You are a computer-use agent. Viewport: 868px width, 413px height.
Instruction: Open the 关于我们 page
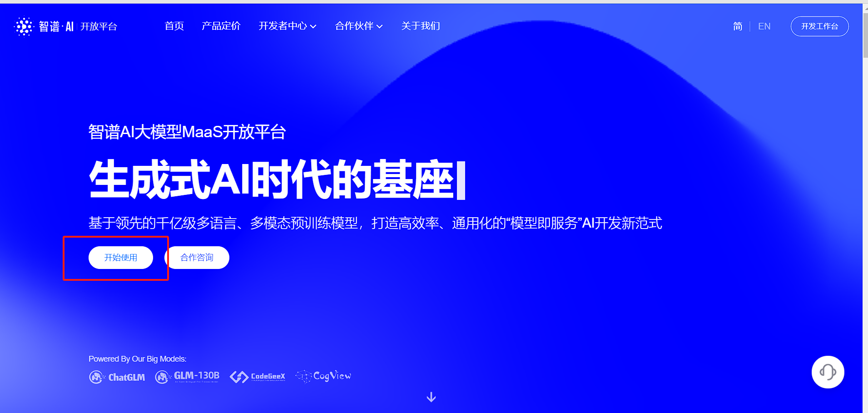tap(421, 26)
